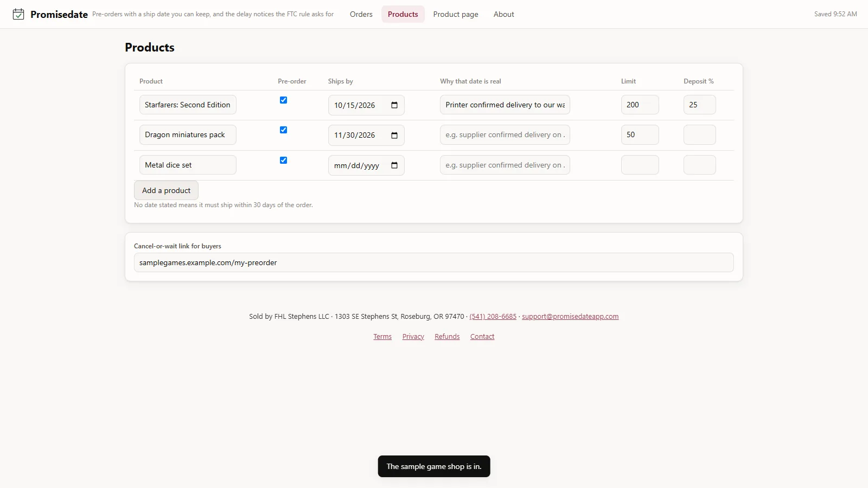Toggle pre-order checkbox for Metal dice set
This screenshot has height=488, width=868.
click(x=283, y=160)
